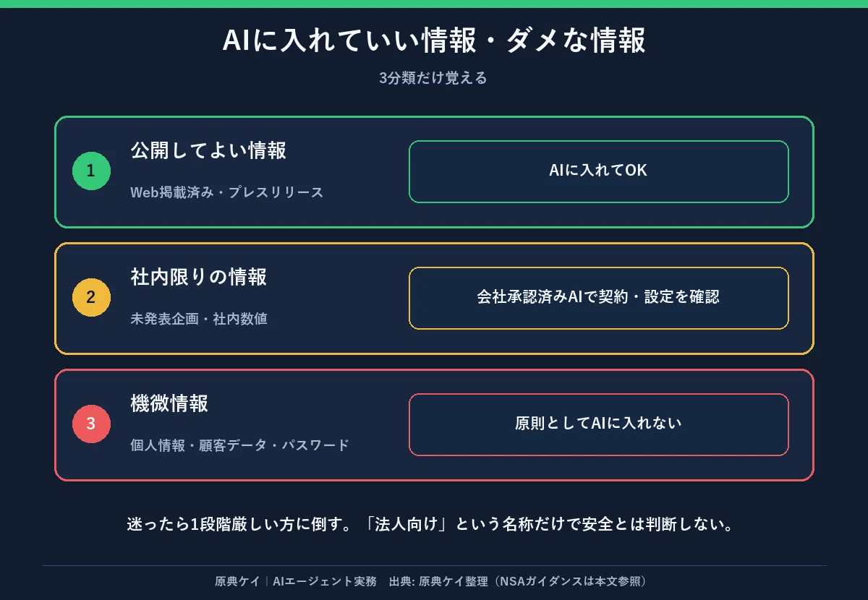Select the 'AIに入れてOK' box

click(598, 171)
